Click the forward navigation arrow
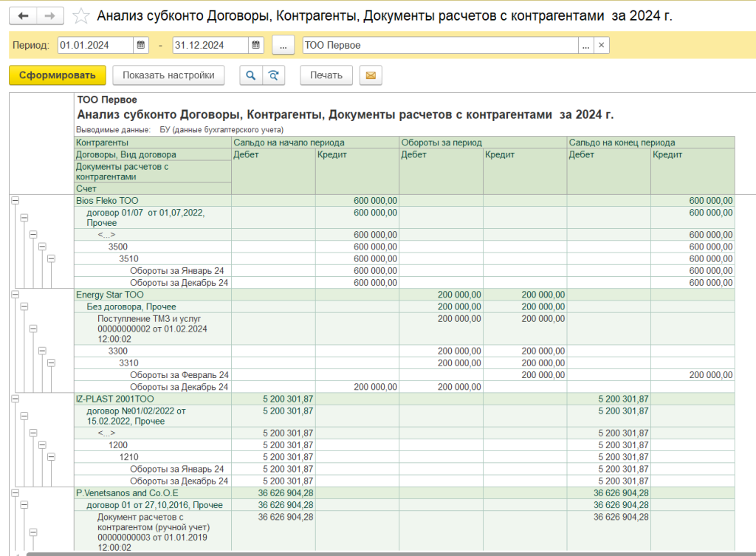 (x=49, y=16)
